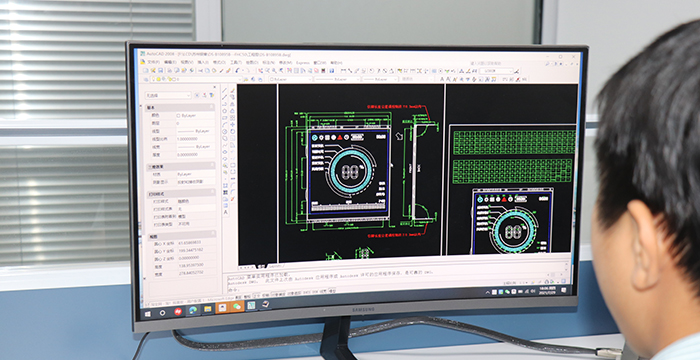This screenshot has width=700, height=360.
Task: Close the properties palette with its X
Action: pos(215,87)
